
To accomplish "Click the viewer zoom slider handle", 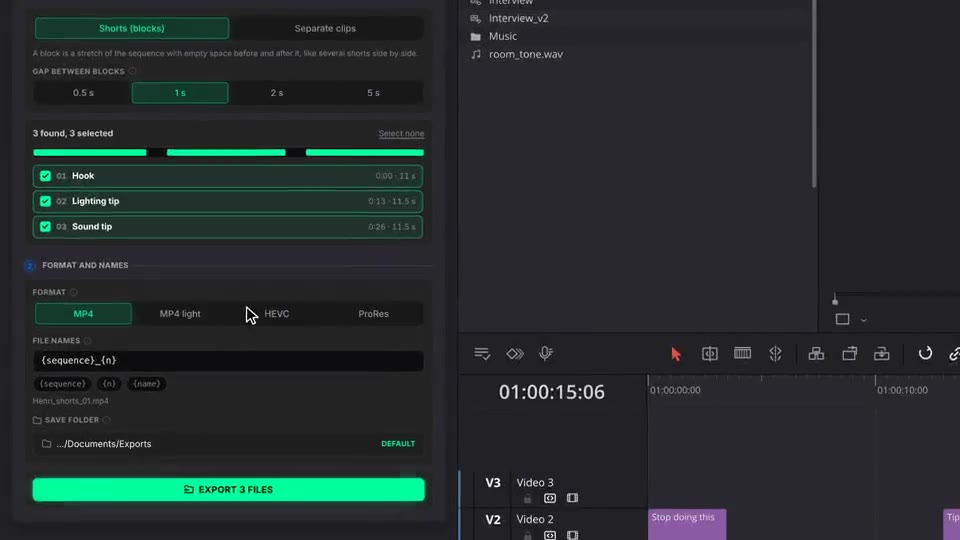I will click(834, 301).
